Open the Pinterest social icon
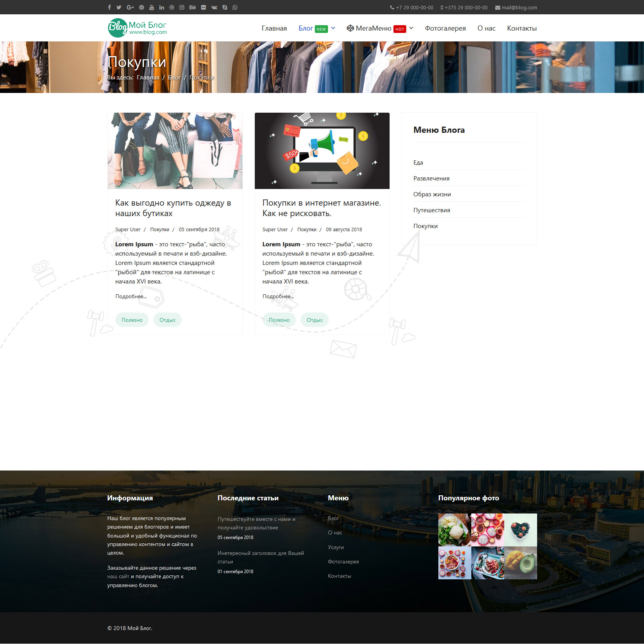The image size is (644, 644). 141,7
